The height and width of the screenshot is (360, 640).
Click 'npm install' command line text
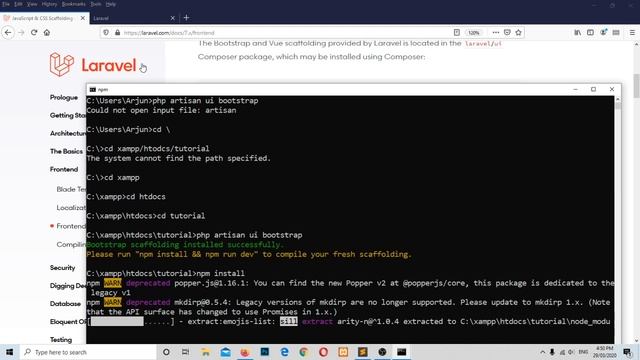click(220, 273)
